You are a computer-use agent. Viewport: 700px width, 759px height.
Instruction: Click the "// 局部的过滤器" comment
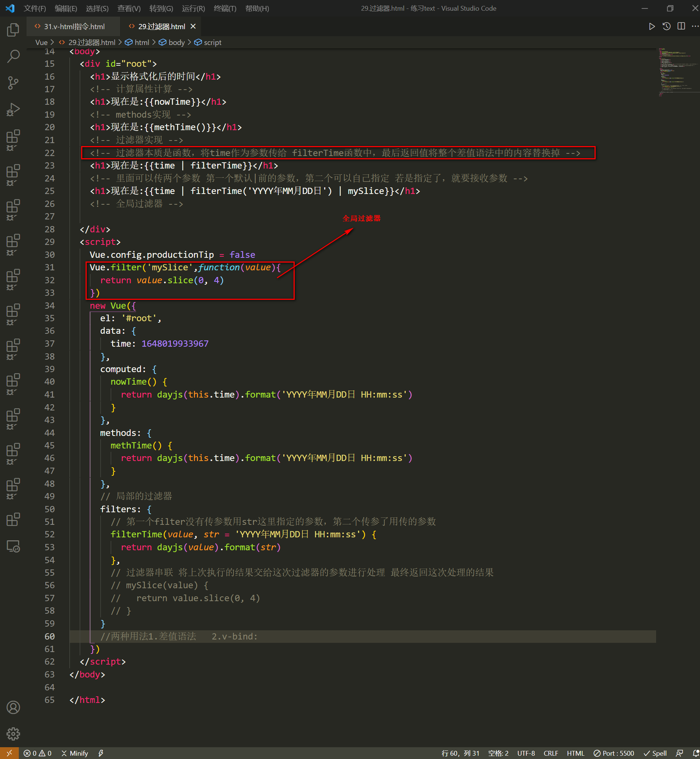click(x=136, y=496)
